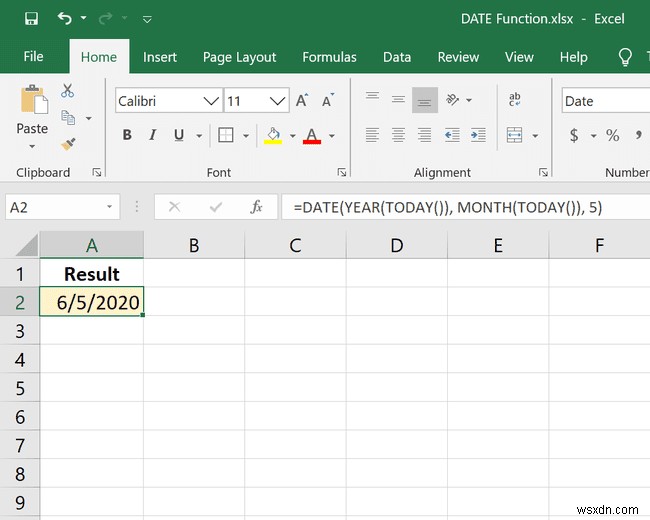Screen dimensions: 650x520
Task: Open the Data ribbon tab
Action: coord(397,57)
